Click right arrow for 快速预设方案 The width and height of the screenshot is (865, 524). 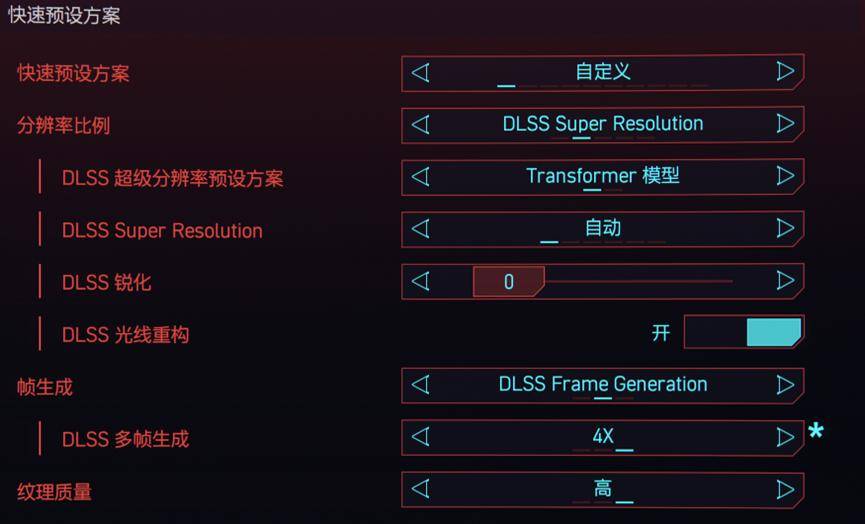tap(785, 72)
